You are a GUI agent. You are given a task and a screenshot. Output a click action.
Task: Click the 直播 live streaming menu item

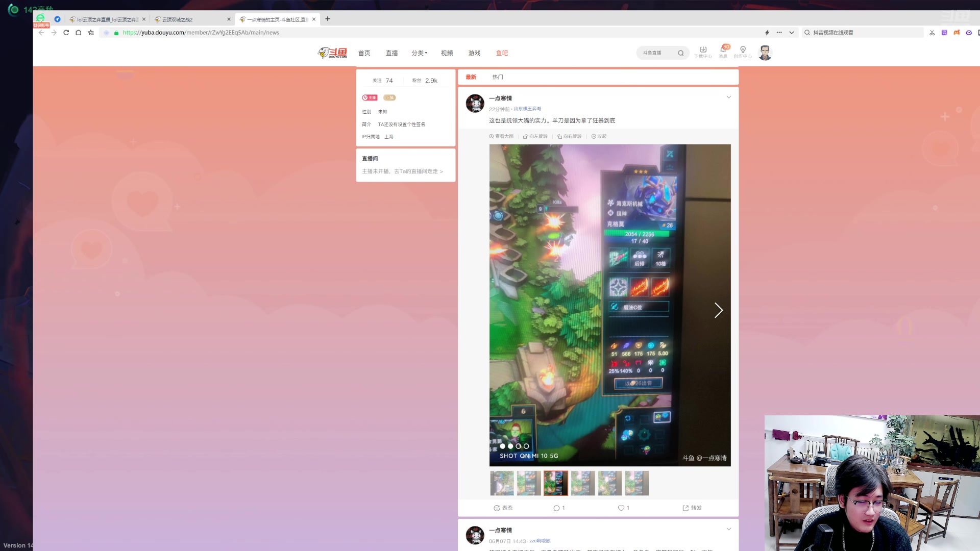click(x=391, y=53)
